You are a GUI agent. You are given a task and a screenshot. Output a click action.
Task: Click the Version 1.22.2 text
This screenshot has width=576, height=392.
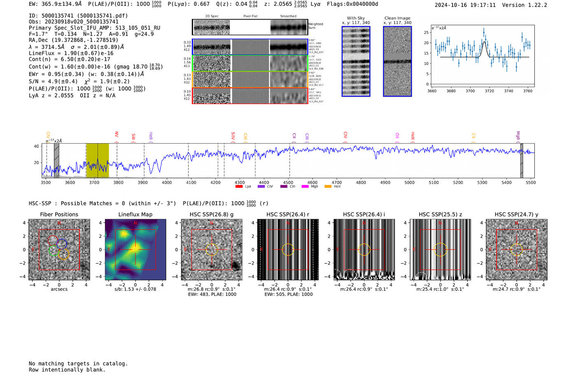(525, 5)
